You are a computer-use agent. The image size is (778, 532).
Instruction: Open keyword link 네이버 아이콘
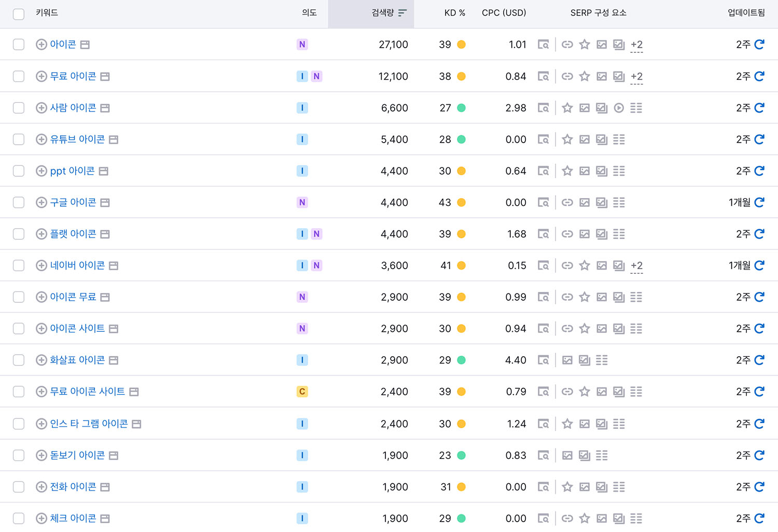point(77,265)
